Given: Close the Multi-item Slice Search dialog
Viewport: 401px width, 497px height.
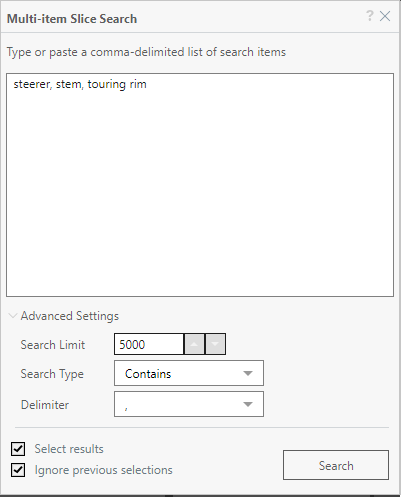Looking at the screenshot, I should pyautogui.click(x=385, y=16).
